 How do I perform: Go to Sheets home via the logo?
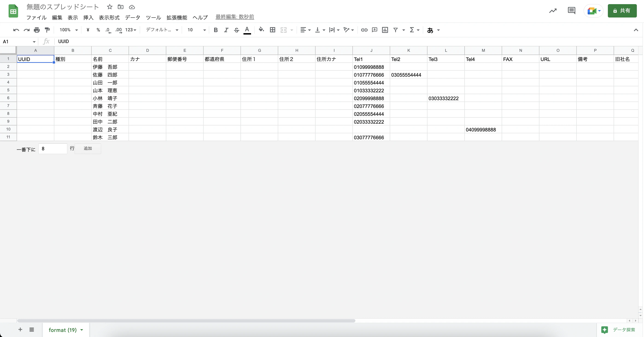click(x=13, y=11)
